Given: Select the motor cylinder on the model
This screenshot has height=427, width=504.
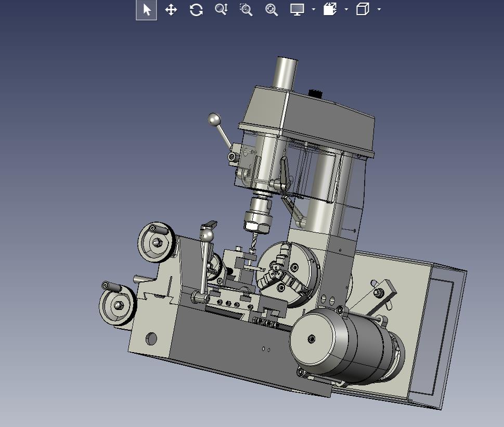Looking at the screenshot, I should [x=347, y=345].
